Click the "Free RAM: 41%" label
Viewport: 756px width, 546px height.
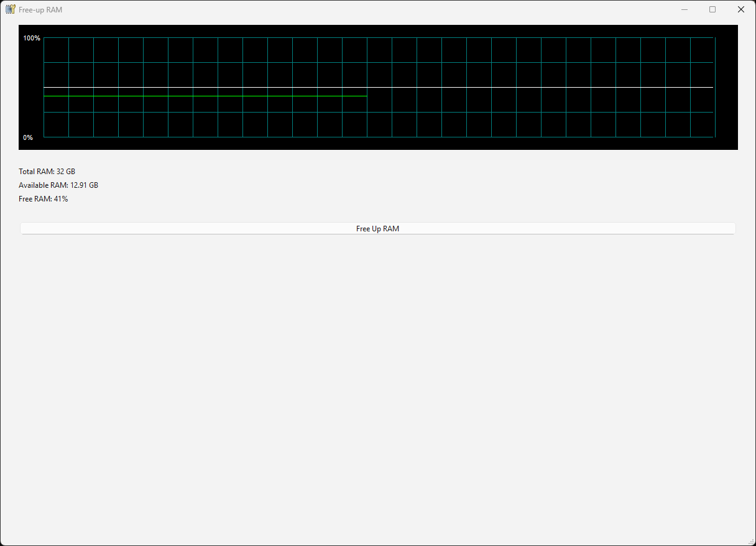tap(43, 199)
